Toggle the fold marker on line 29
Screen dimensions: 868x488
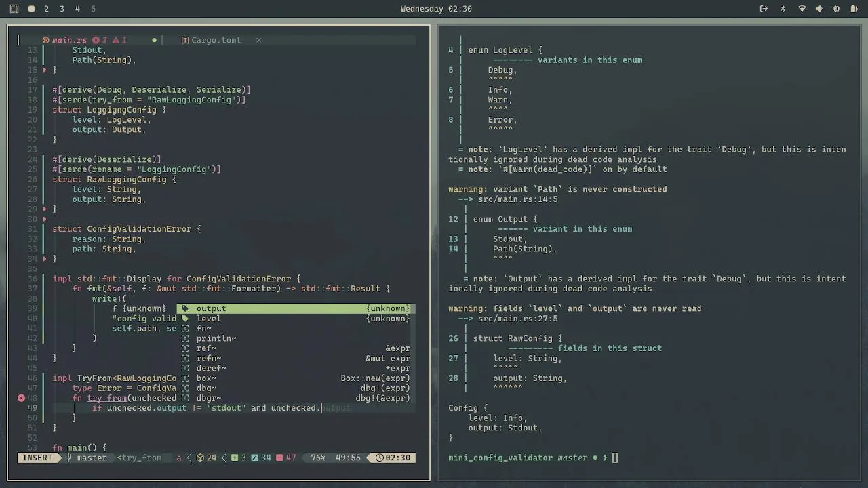pyautogui.click(x=45, y=209)
